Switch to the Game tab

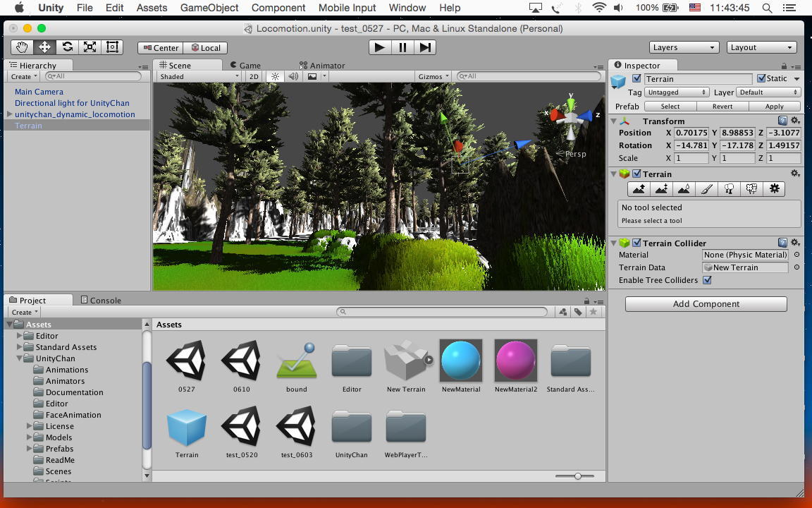tap(245, 66)
